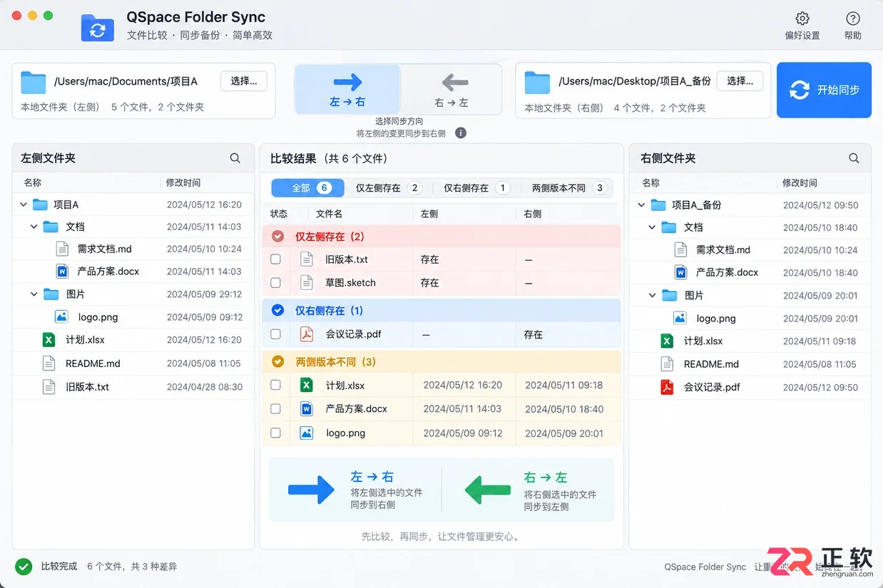The image size is (883, 588).
Task: Click the Excel icon in the 计划.xlsx result row
Action: (307, 385)
